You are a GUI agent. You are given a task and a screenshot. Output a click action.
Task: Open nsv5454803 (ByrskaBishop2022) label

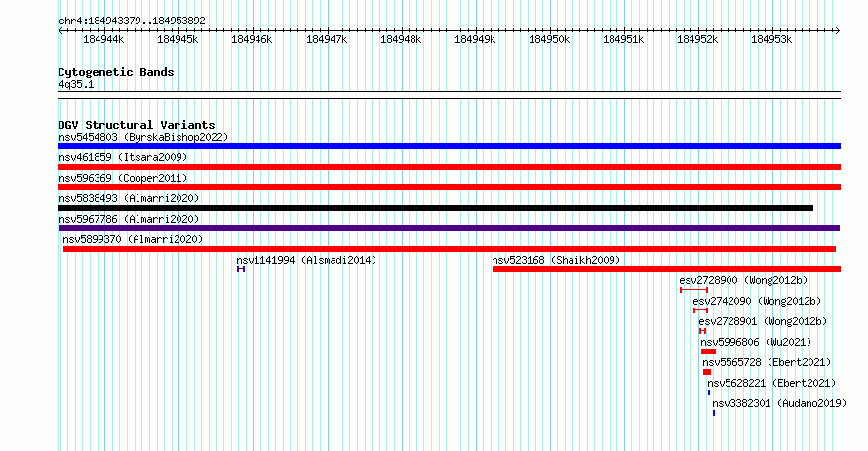pyautogui.click(x=143, y=137)
